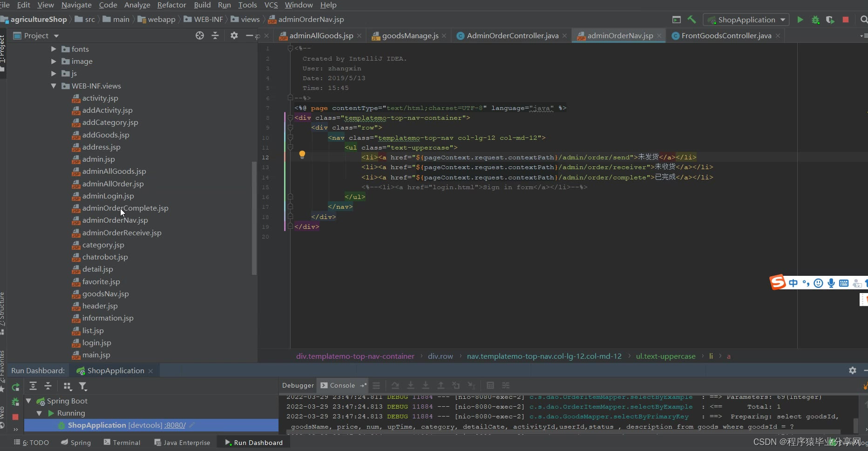
Task: Switch to the Debugger tab
Action: click(298, 385)
